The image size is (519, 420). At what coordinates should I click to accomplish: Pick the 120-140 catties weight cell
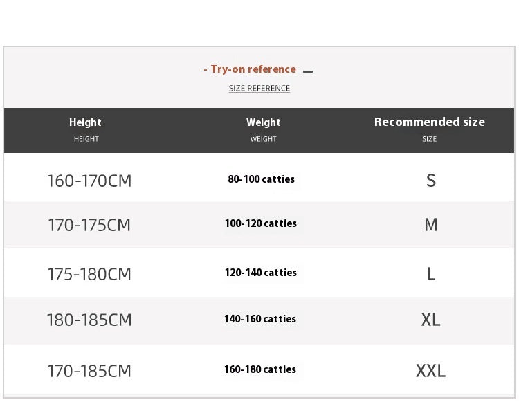(260, 273)
